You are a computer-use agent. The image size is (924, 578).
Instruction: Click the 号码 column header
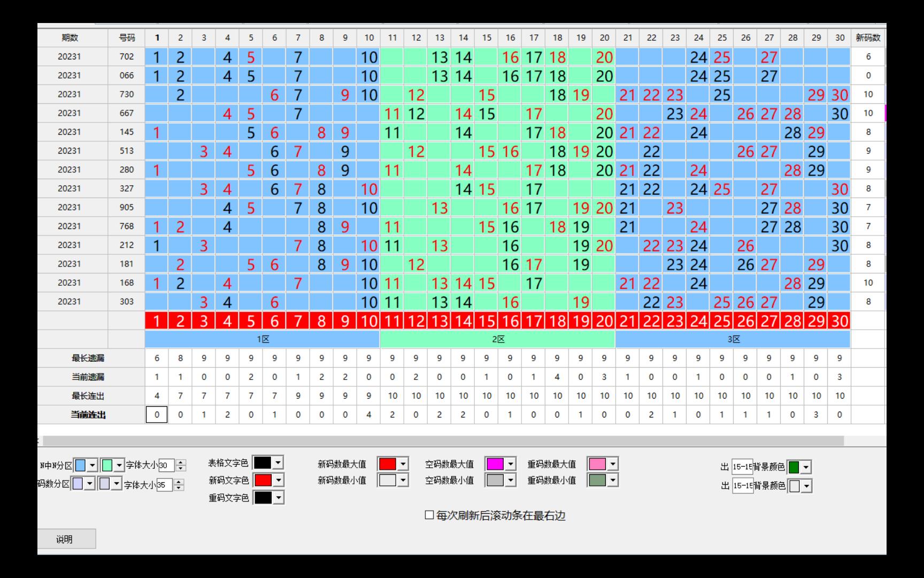(127, 37)
